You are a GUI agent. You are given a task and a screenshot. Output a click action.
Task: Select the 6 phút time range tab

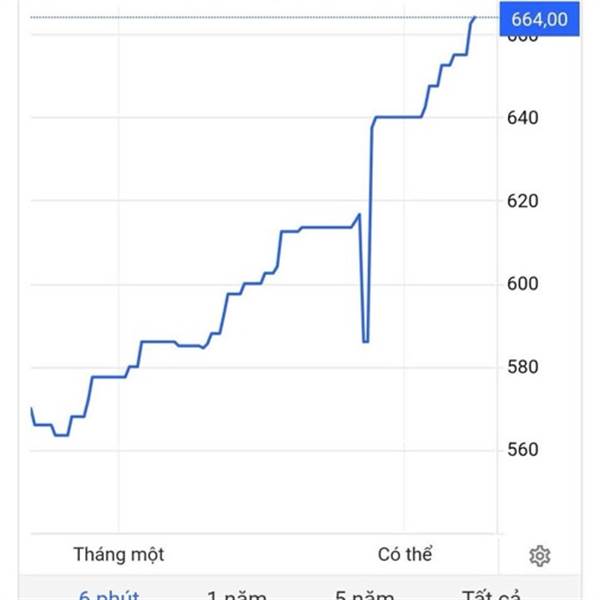pyautogui.click(x=109, y=595)
